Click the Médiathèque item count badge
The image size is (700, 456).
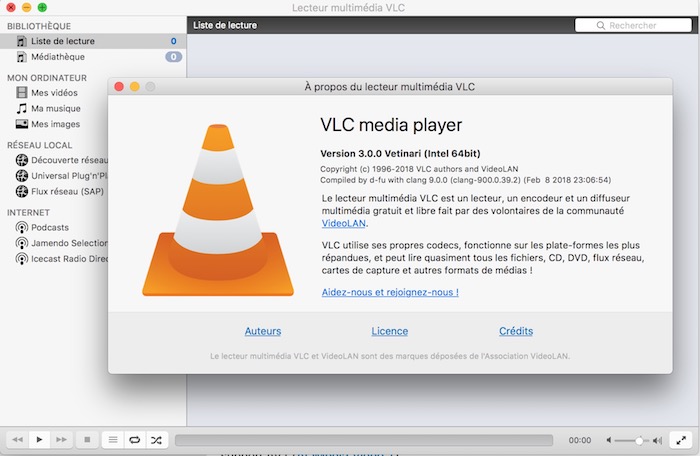173,57
